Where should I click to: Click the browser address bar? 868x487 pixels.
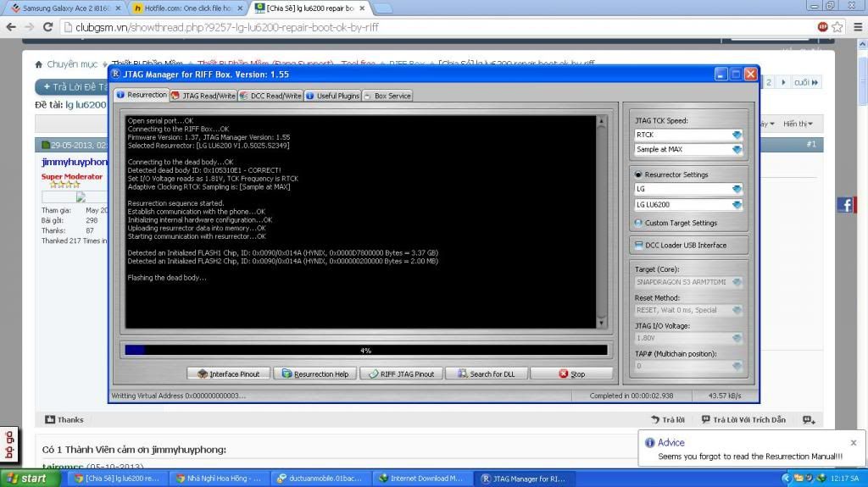437,27
